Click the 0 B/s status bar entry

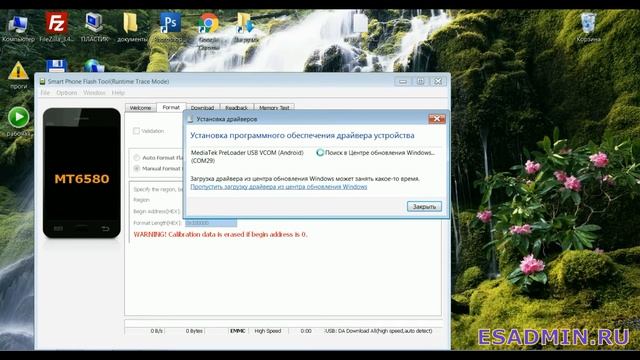click(x=157, y=331)
